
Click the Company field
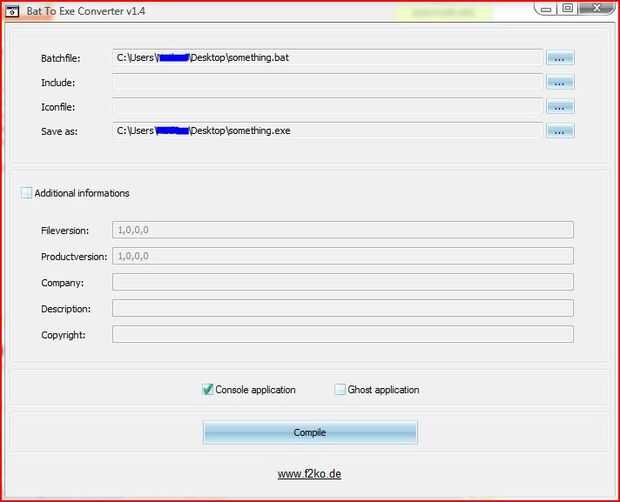coord(342,282)
